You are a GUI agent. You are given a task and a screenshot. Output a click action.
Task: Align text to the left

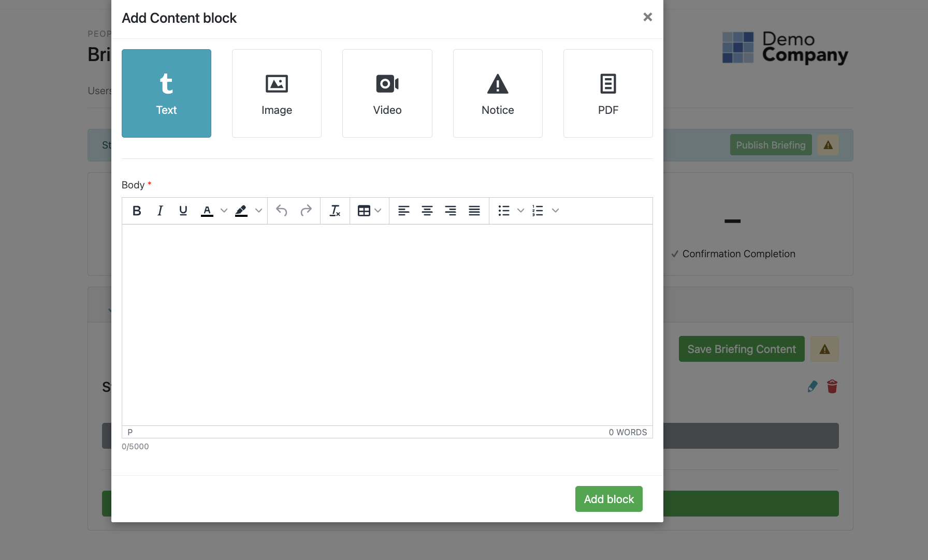(403, 211)
